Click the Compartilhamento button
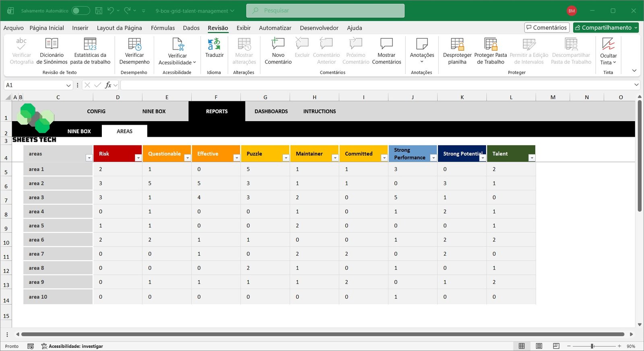Image resolution: width=644 pixels, height=351 pixels. coord(606,27)
